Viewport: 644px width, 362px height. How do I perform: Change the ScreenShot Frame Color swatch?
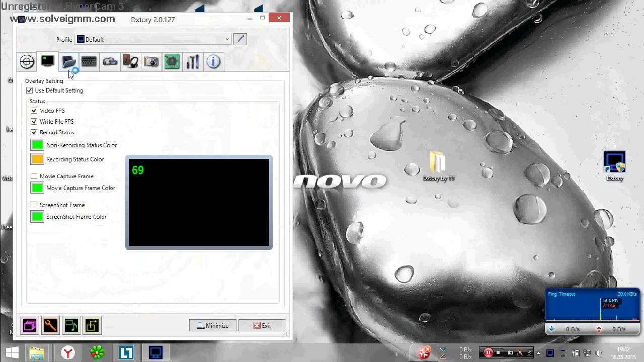tap(37, 217)
